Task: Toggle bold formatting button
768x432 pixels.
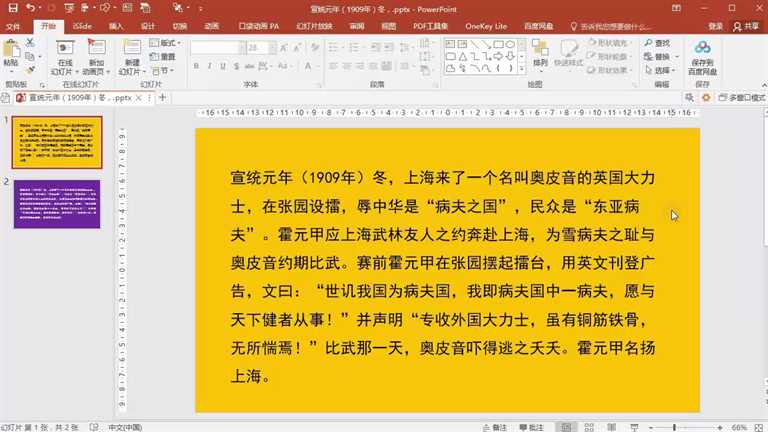Action: 196,66
